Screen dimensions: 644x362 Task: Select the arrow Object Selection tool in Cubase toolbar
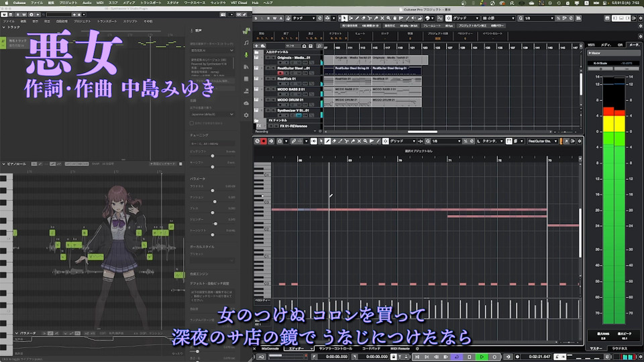click(x=344, y=18)
